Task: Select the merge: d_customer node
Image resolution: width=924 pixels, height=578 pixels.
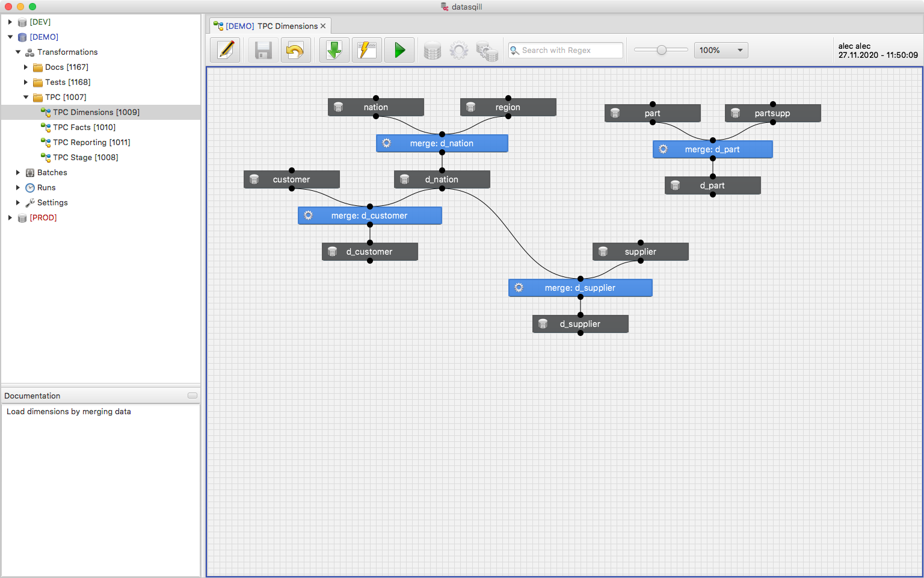Action: tap(369, 215)
